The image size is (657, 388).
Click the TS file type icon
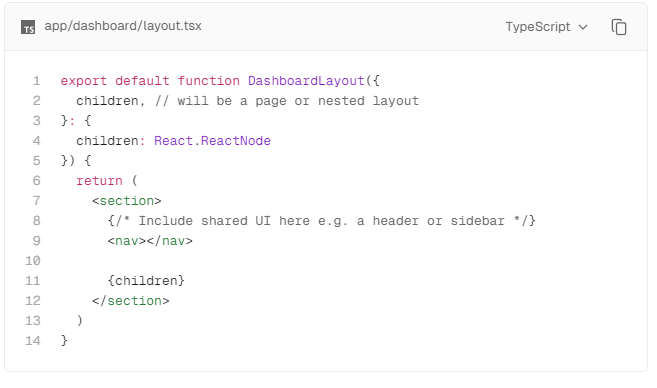[28, 27]
